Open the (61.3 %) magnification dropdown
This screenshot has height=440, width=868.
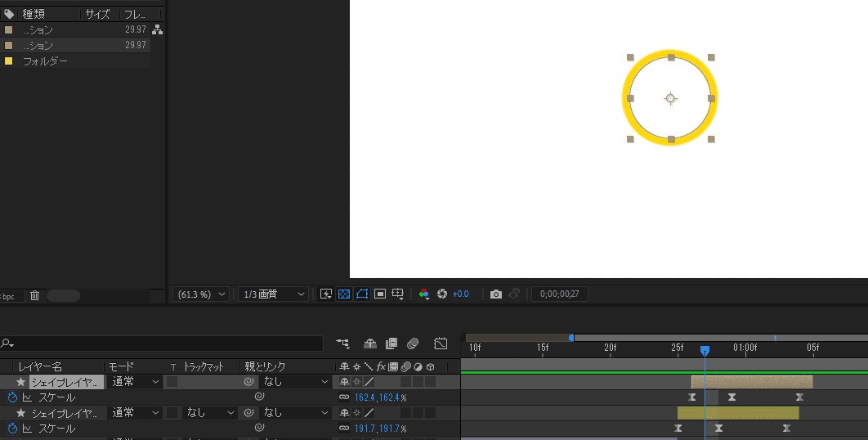click(x=200, y=294)
